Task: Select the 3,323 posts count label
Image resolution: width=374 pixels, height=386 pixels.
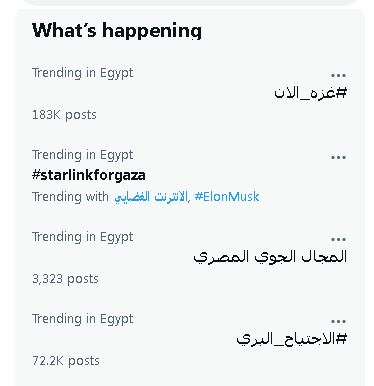Action: click(65, 279)
